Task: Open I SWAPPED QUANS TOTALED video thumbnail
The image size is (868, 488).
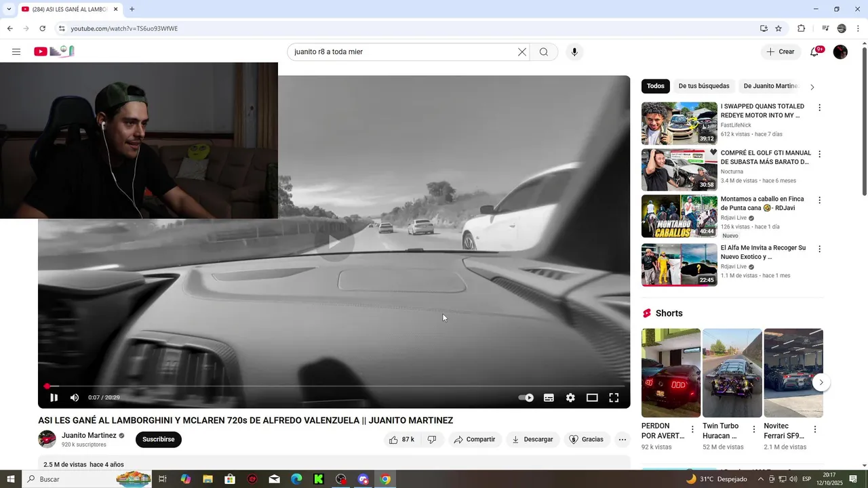Action: coord(679,123)
